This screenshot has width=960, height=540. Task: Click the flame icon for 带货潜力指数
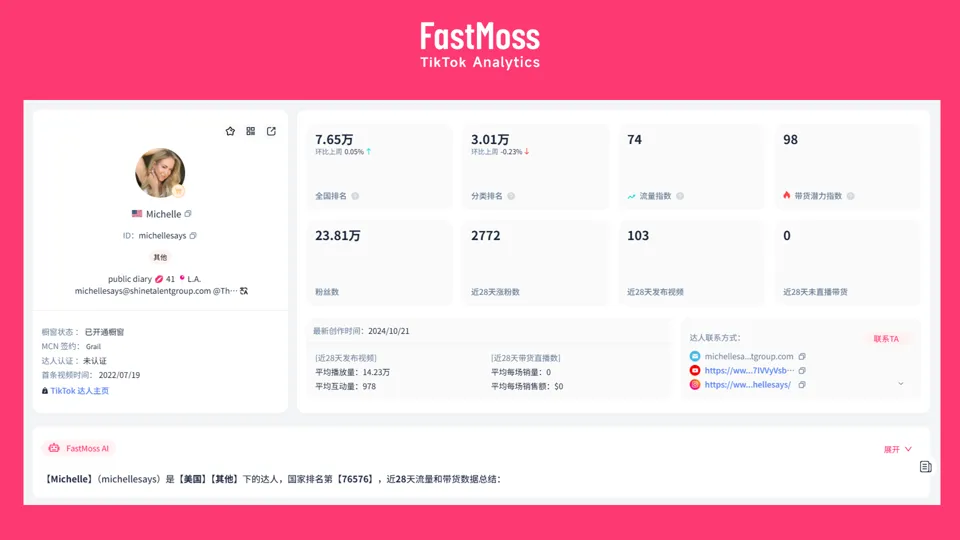787,195
